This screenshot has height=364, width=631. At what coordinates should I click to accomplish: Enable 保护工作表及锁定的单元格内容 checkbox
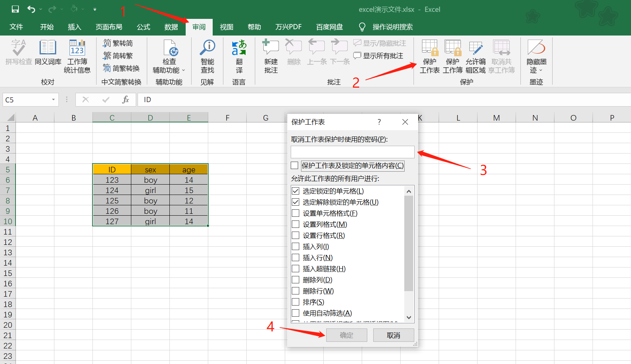(x=294, y=166)
